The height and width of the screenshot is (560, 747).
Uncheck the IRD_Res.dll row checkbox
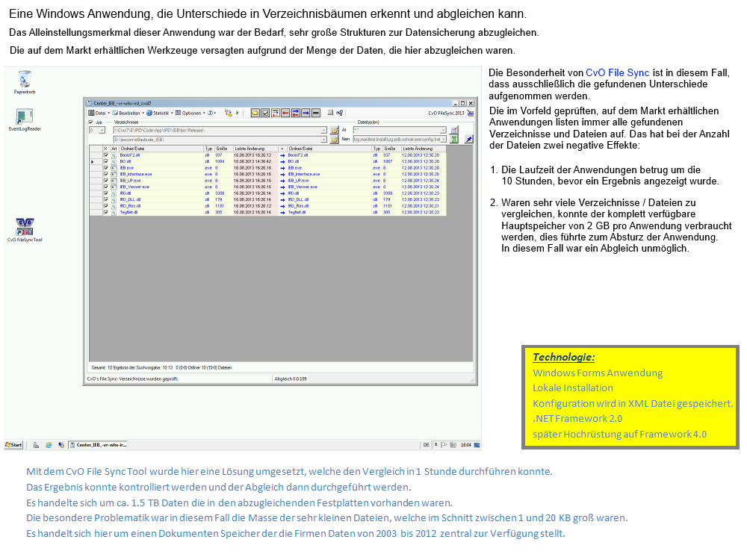106,206
